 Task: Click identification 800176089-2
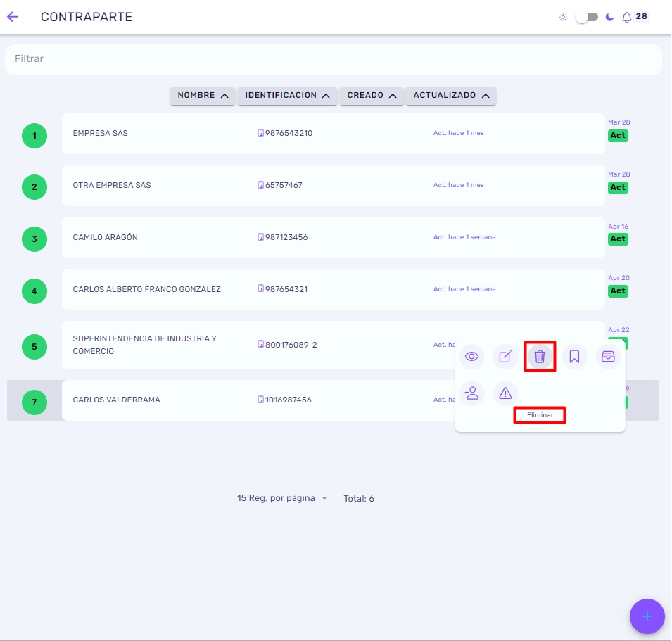[x=291, y=345]
